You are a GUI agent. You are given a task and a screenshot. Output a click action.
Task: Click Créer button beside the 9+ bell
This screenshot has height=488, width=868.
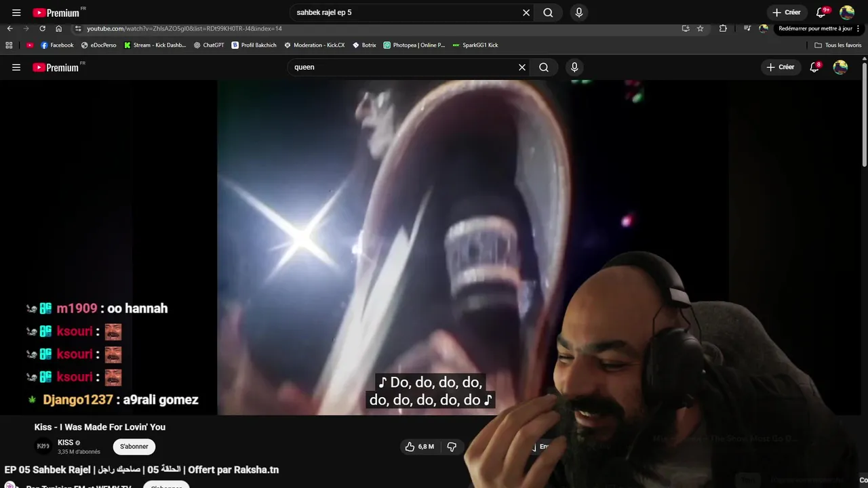[x=787, y=12]
